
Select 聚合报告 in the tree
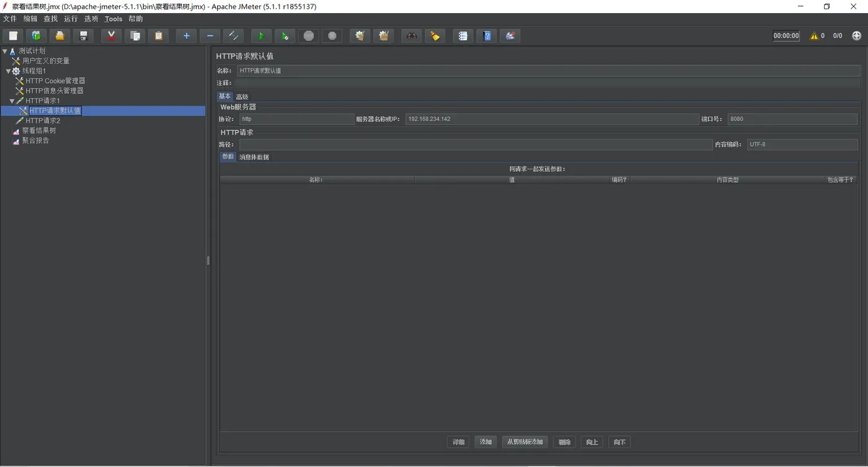click(x=36, y=140)
